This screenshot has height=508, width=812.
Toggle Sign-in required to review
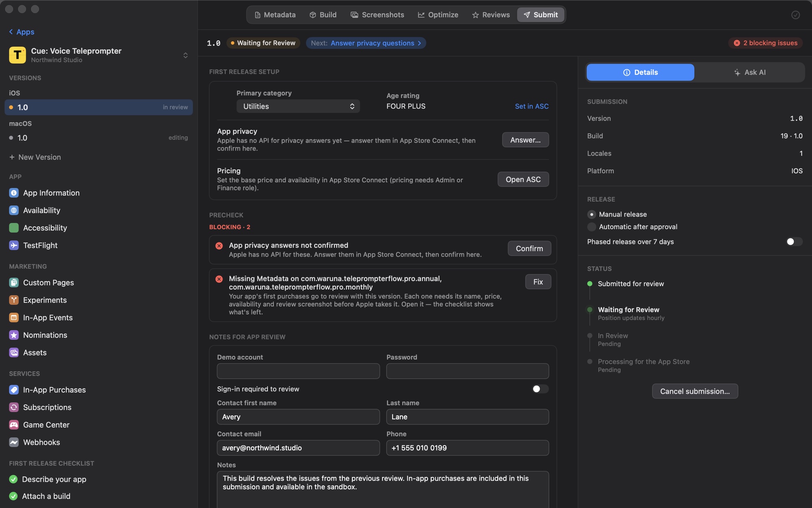point(540,389)
